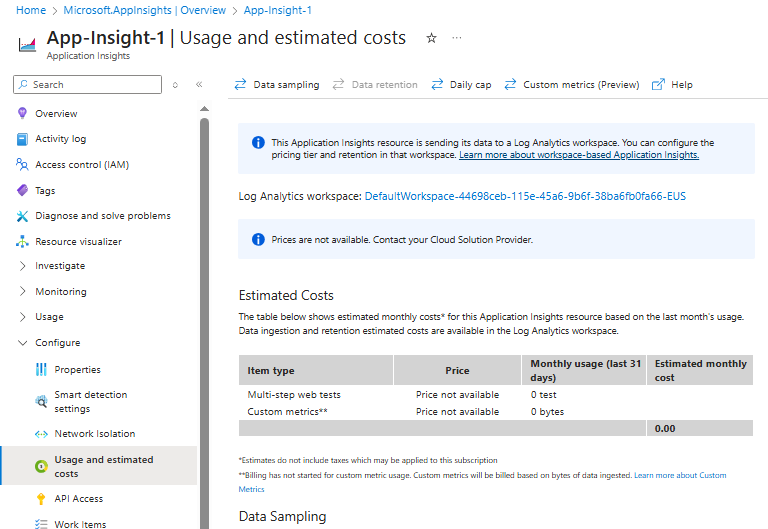Viewport: 768px width, 529px height.
Task: Click the Access control (IAM) people icon
Action: click(22, 165)
